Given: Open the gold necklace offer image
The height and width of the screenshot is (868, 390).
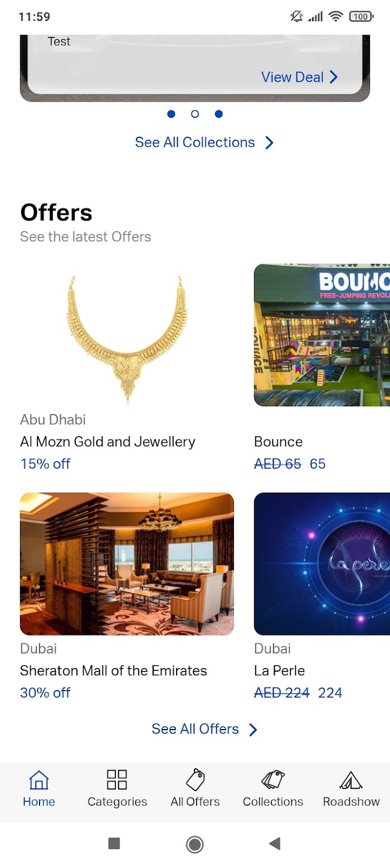Looking at the screenshot, I should coord(127,335).
